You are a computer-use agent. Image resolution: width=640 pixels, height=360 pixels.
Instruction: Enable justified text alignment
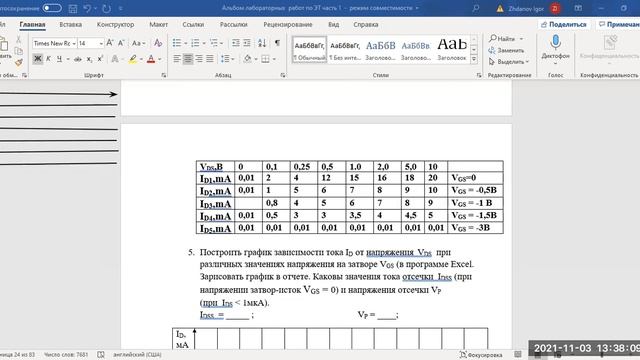pos(210,59)
